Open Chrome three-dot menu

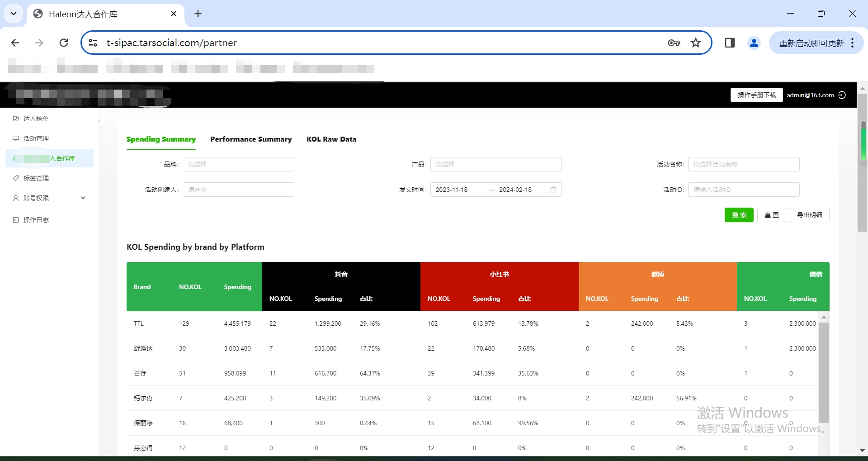853,43
